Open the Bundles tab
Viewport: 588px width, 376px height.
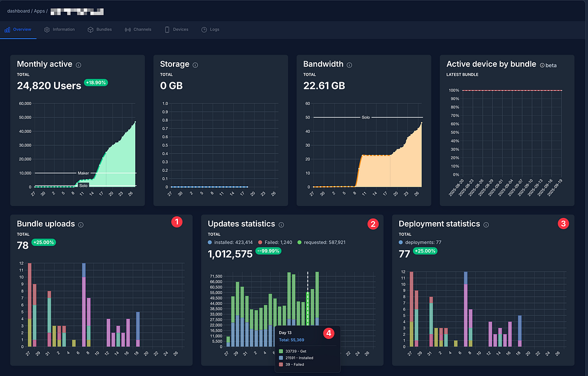tap(100, 29)
